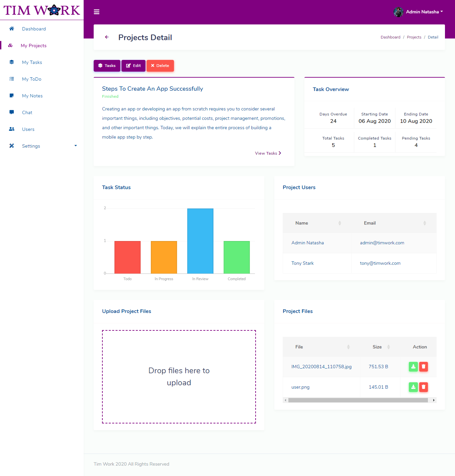Delete the IMG_20200814_110758.jpg file

(424, 367)
